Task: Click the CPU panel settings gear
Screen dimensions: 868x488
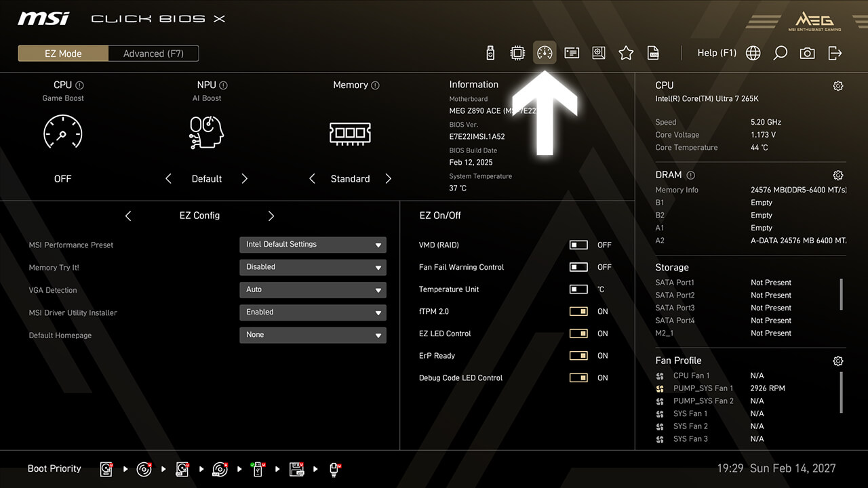Action: (838, 85)
